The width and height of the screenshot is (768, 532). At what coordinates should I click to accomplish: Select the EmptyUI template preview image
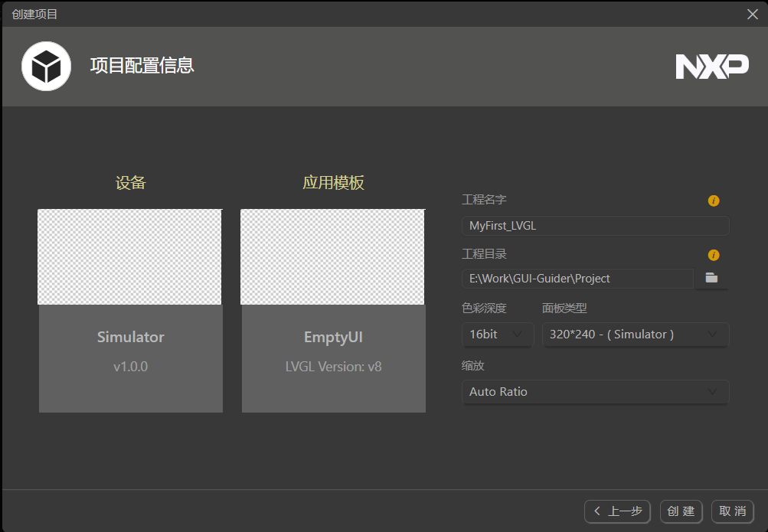pos(333,256)
